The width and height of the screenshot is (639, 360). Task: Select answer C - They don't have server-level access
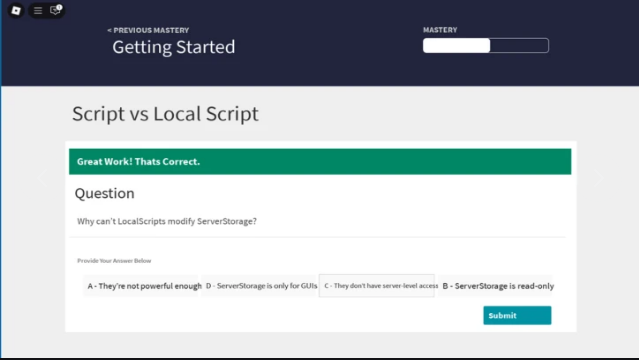click(377, 286)
